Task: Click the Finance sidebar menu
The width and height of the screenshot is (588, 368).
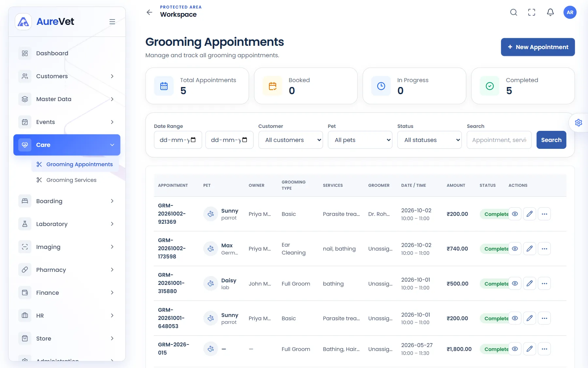Action: click(67, 293)
